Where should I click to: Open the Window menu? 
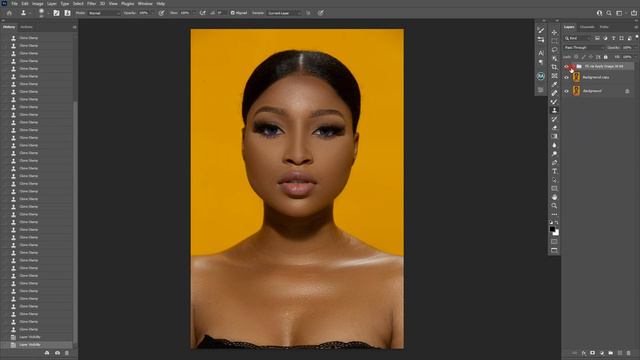coord(145,3)
